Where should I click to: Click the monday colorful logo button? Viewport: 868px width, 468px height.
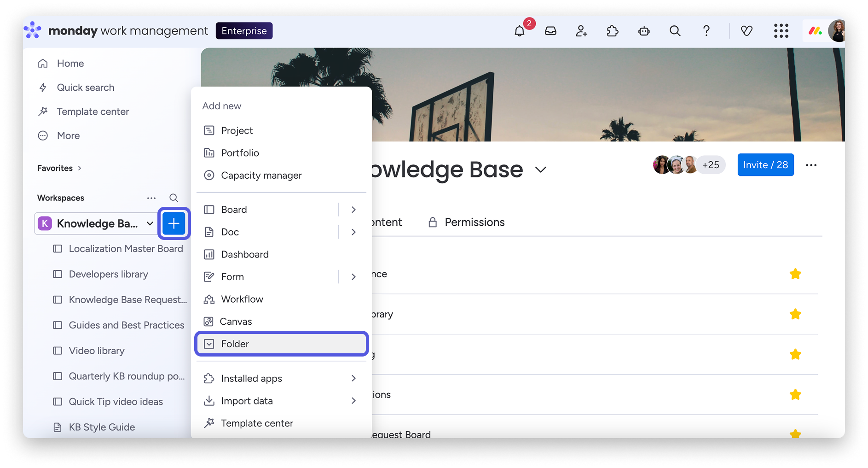[x=815, y=31]
